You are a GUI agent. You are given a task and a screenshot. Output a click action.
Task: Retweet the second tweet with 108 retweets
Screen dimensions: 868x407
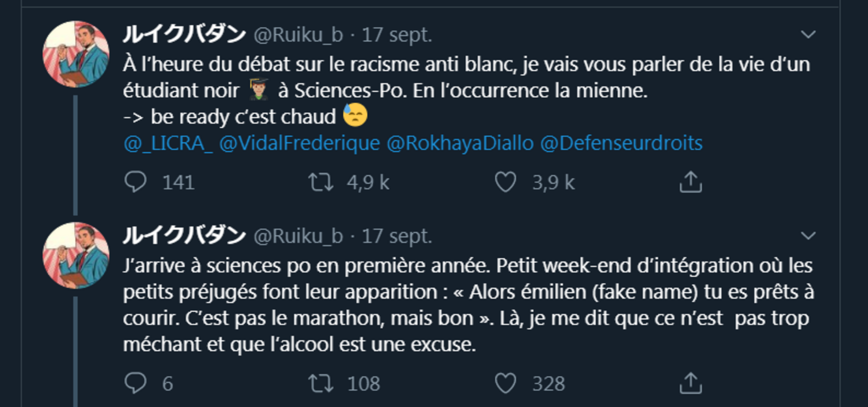tap(321, 383)
